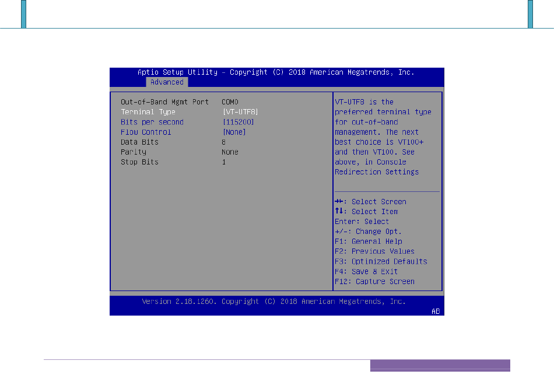
Task: Click the Aptio Setup Utility title text
Action: coord(276,72)
